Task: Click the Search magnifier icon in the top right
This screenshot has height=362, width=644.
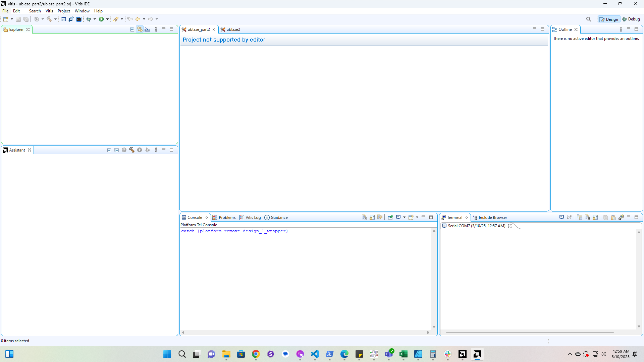Action: coord(589,19)
